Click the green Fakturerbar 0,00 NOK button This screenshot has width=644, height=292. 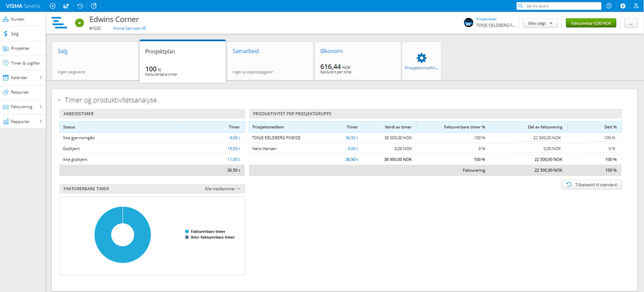pyautogui.click(x=590, y=23)
